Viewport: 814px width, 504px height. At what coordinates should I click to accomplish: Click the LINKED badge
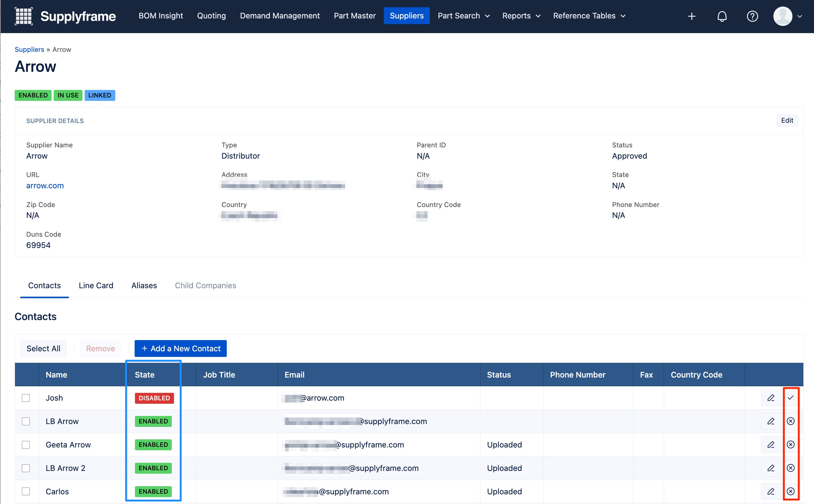pyautogui.click(x=100, y=95)
